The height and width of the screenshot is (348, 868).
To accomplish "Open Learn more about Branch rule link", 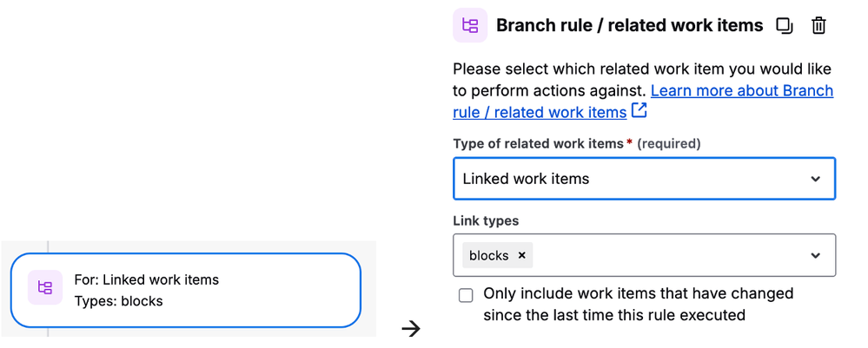I will click(x=643, y=102).
